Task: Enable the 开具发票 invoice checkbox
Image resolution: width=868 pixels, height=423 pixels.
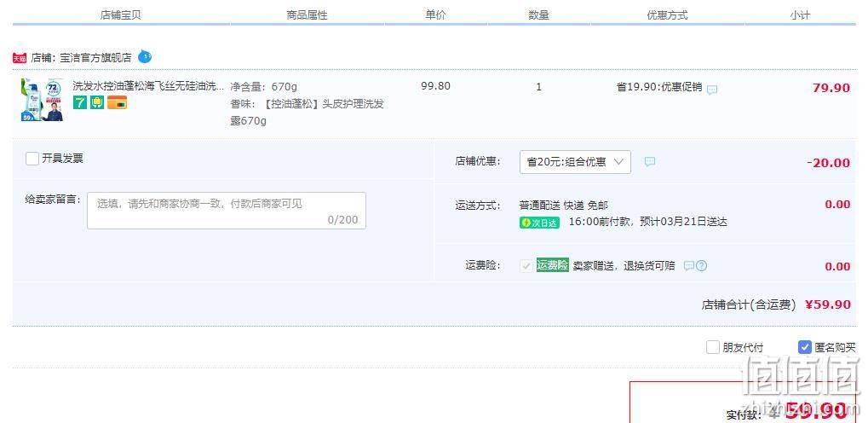Action: [32, 159]
